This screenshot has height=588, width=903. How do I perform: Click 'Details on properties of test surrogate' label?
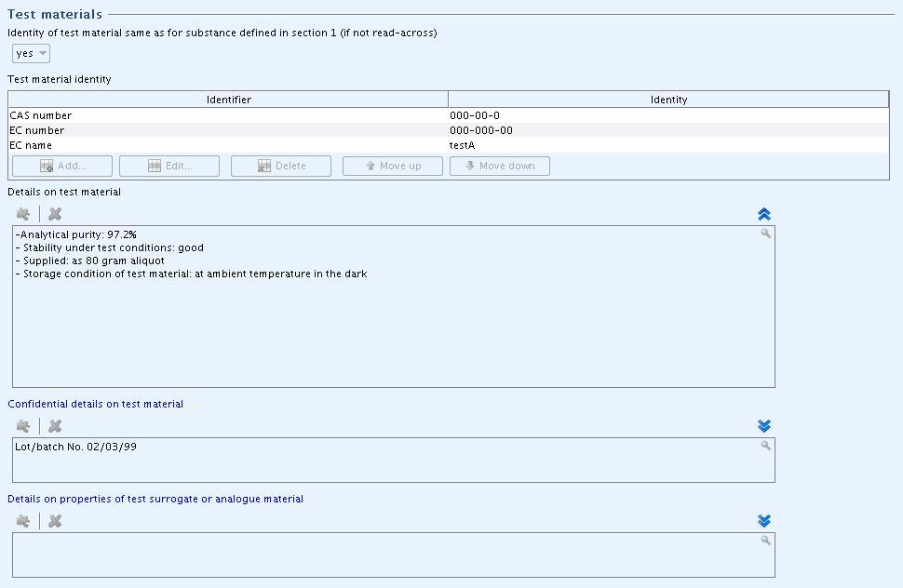[155, 499]
